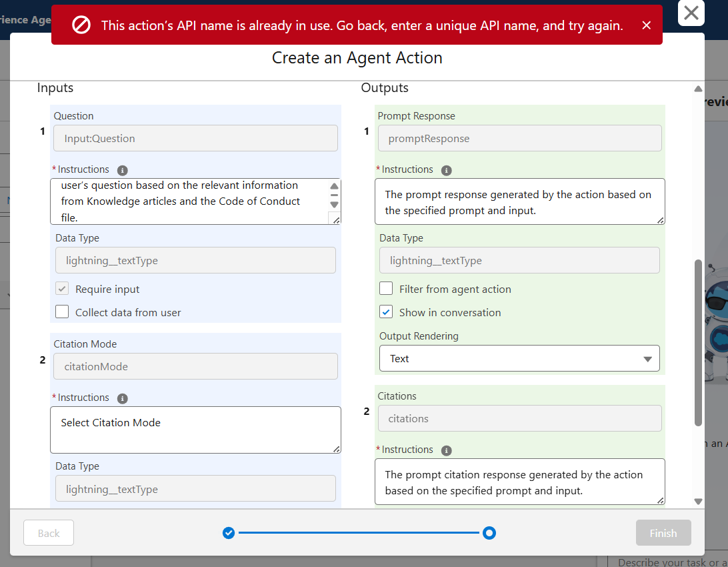The width and height of the screenshot is (728, 567).
Task: Click the citations name field
Action: point(519,418)
